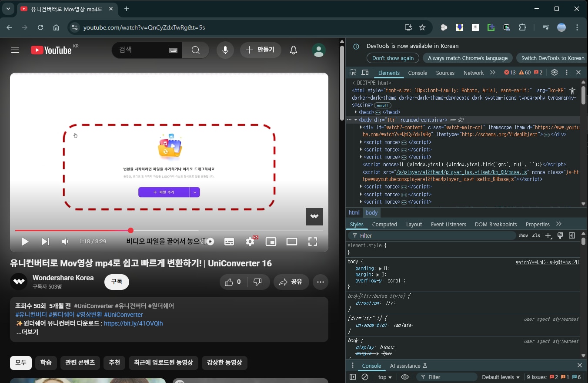Expand the head element node
Screen dimensions: 588x383
click(x=355, y=112)
